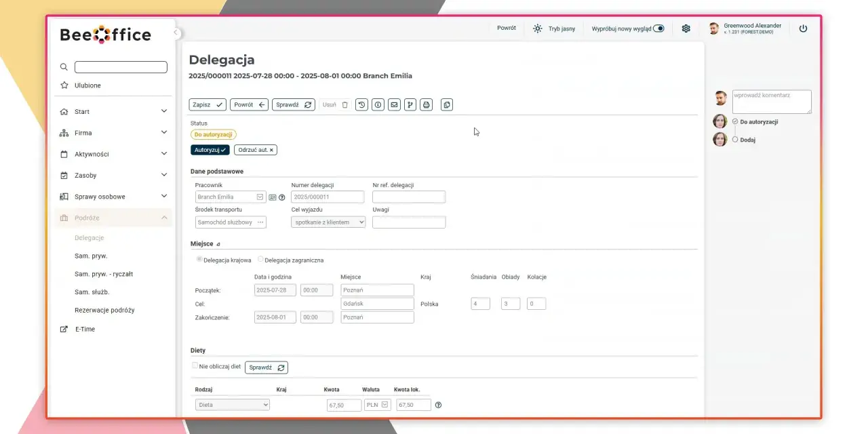Copy delegation with duplicate icon
Screen dimensions: 868x434
click(x=446, y=104)
